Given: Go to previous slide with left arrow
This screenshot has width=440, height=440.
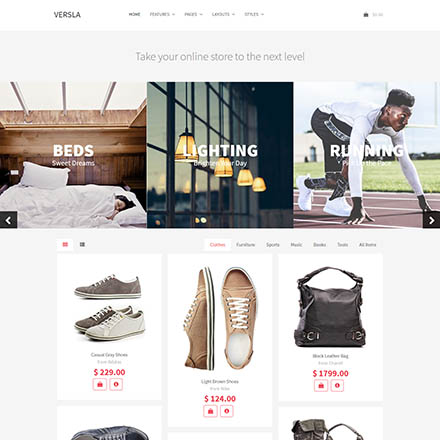Looking at the screenshot, I should [8, 220].
